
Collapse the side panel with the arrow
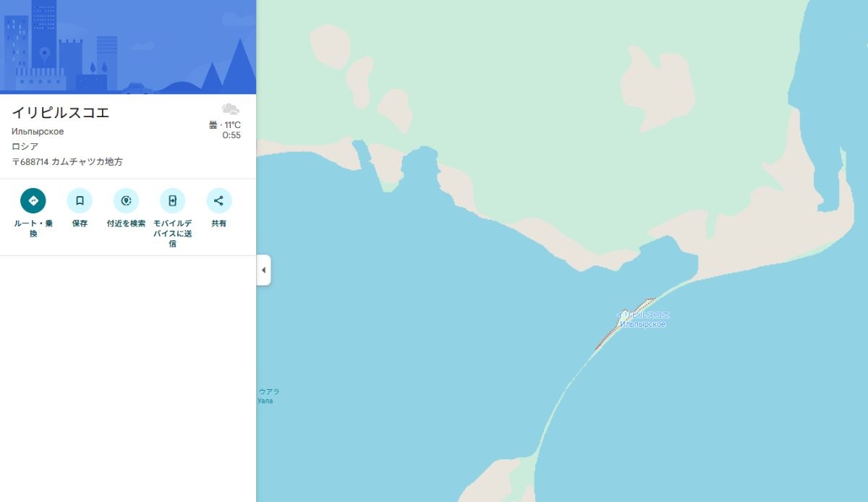263,270
